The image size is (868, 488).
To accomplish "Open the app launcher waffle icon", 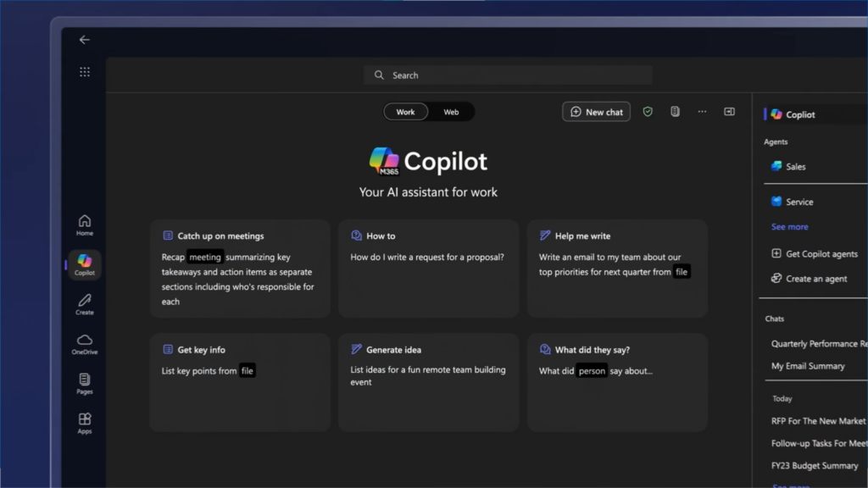I will (84, 71).
